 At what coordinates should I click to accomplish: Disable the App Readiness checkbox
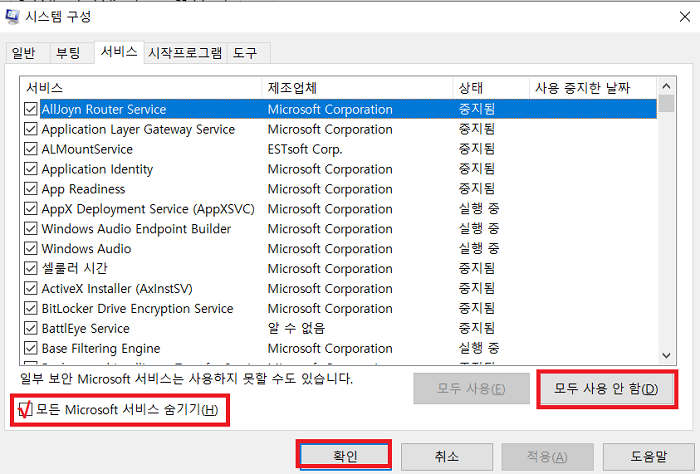click(x=31, y=189)
